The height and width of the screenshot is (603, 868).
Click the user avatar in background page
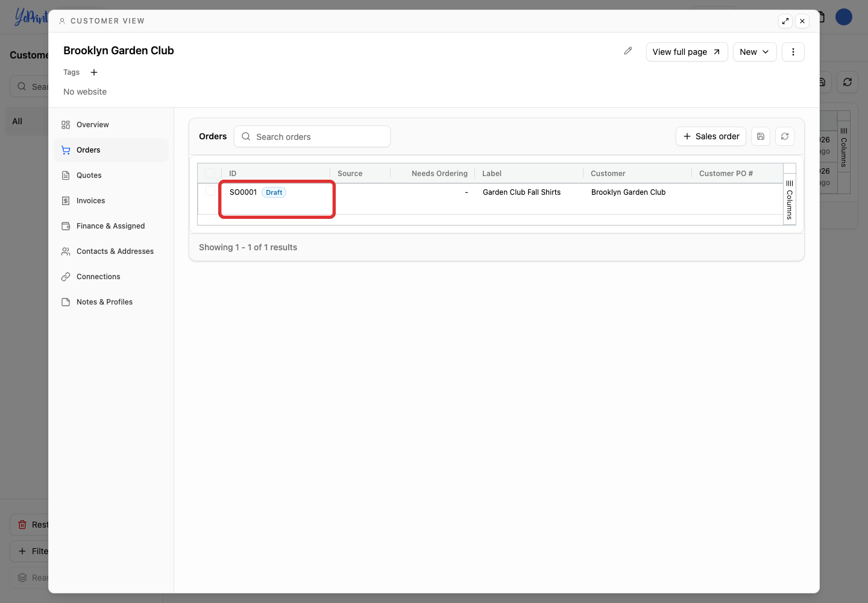point(844,17)
